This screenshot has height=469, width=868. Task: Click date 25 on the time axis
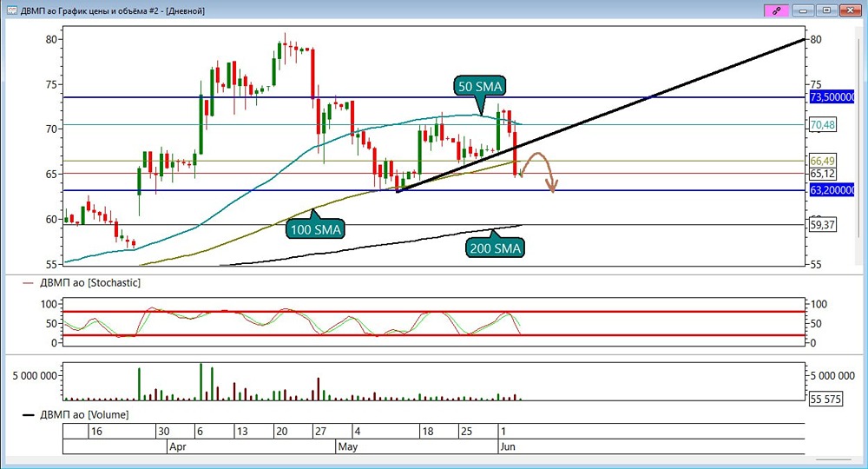pyautogui.click(x=466, y=432)
